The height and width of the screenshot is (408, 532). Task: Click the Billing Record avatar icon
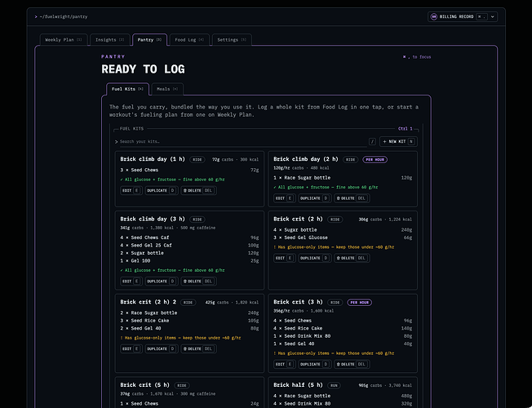433,16
